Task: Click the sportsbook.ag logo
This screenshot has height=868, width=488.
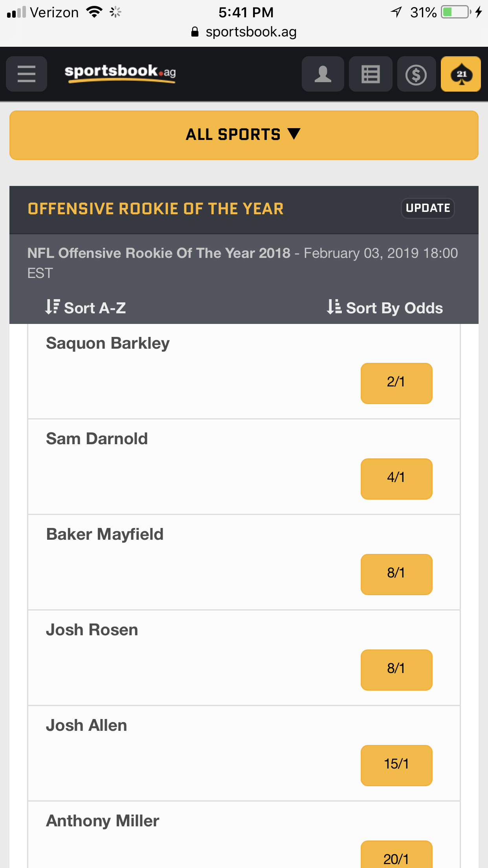Action: [120, 73]
